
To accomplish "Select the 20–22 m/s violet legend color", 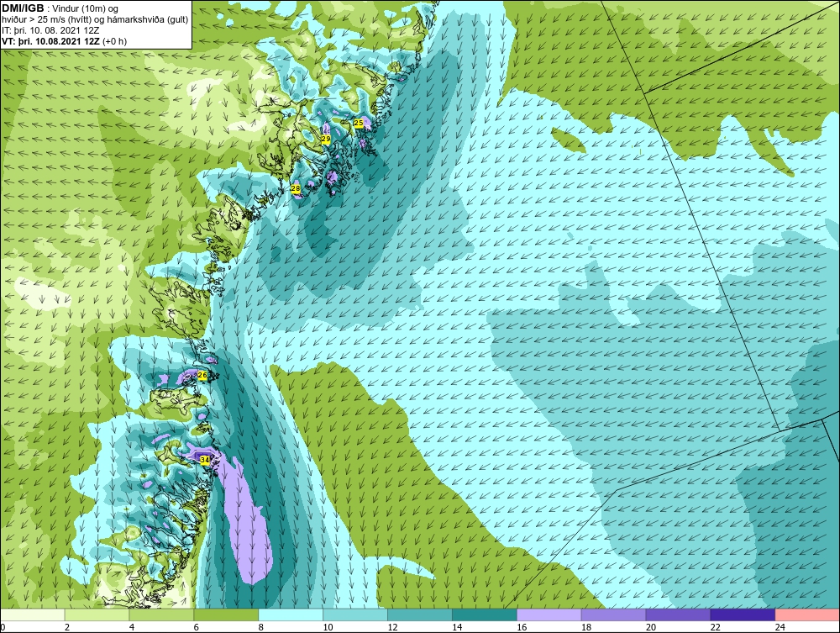I will 678,615.
